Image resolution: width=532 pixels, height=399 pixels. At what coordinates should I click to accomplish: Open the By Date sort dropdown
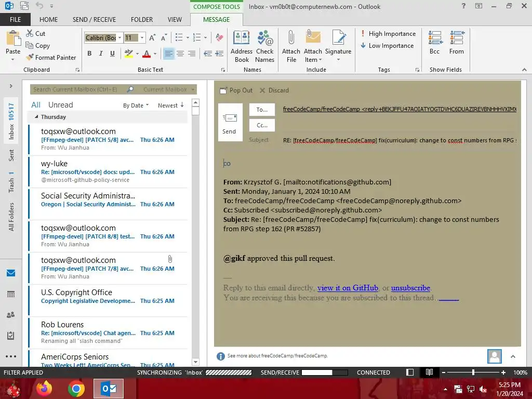point(136,105)
